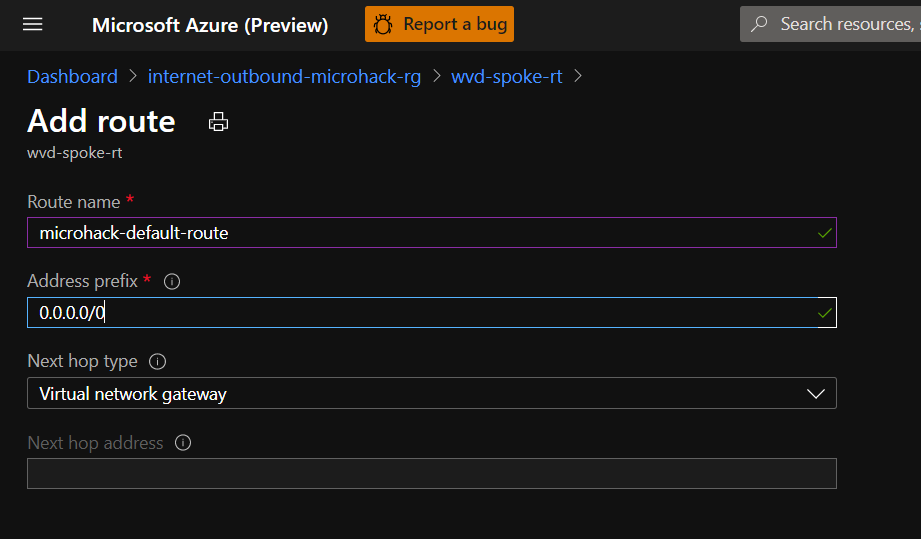Click the Address prefix info icon
Screen dimensions: 921x539
coord(171,282)
